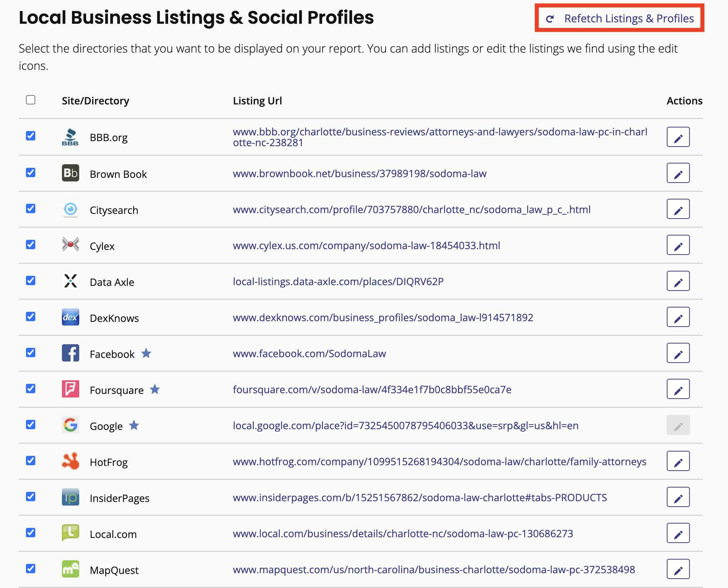The width and height of the screenshot is (728, 588).
Task: Click the Listing Url column header
Action: pos(257,101)
